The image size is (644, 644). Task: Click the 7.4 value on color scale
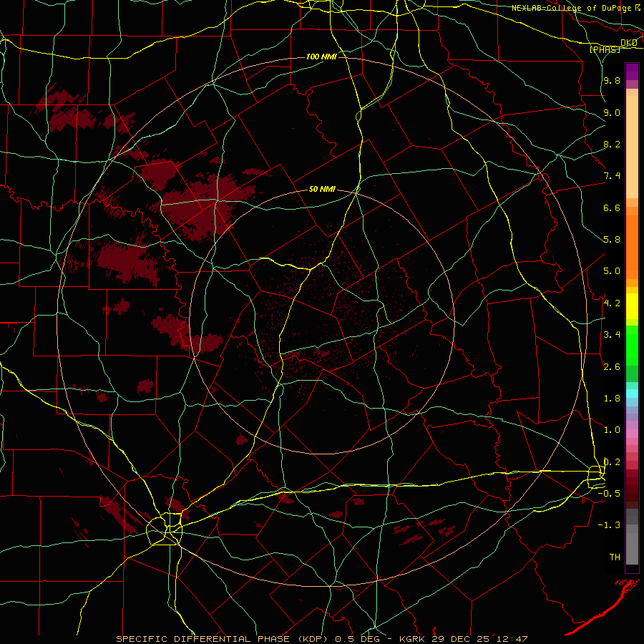(x=612, y=176)
